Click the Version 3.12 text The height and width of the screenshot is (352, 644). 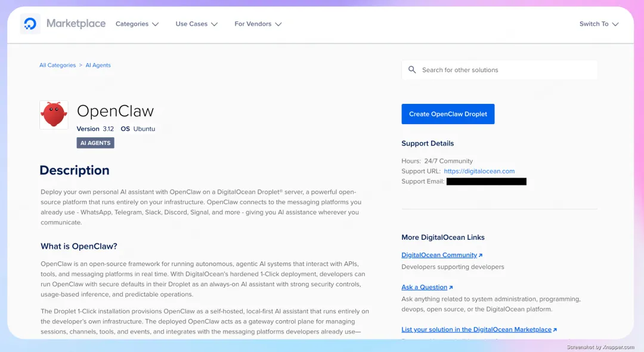[95, 129]
